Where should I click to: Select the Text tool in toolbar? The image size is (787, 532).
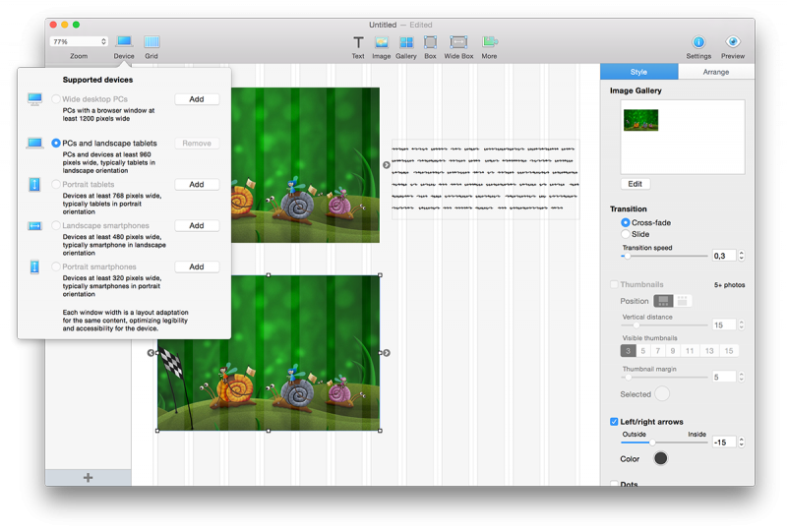358,42
